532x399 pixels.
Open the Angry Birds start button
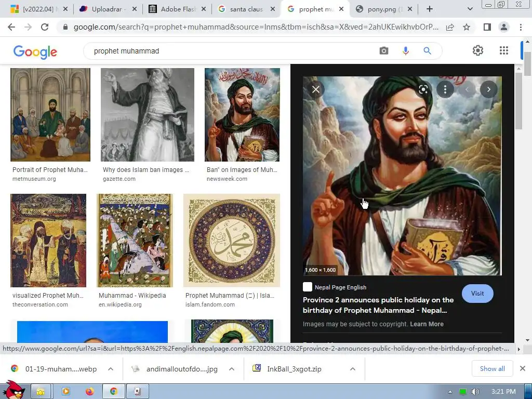[13, 391]
